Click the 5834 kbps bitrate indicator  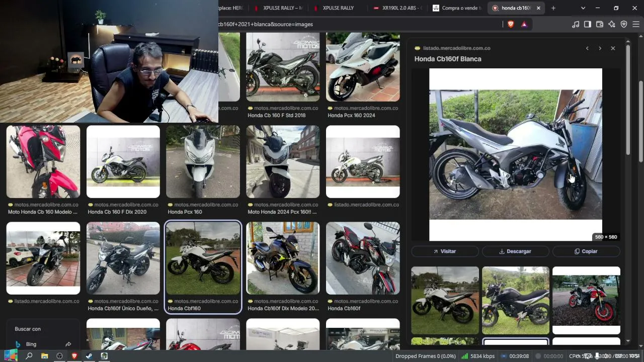click(477, 356)
